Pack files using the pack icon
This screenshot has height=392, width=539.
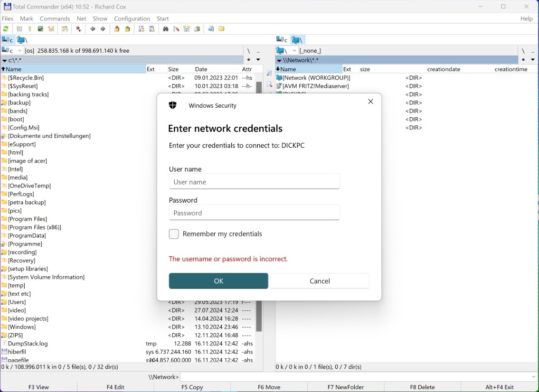coord(117,28)
